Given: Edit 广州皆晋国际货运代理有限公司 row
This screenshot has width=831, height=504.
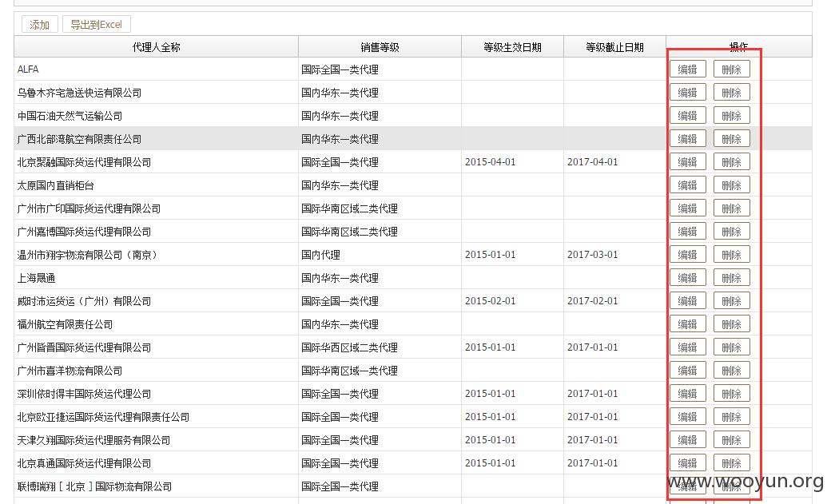Looking at the screenshot, I should pyautogui.click(x=687, y=347).
